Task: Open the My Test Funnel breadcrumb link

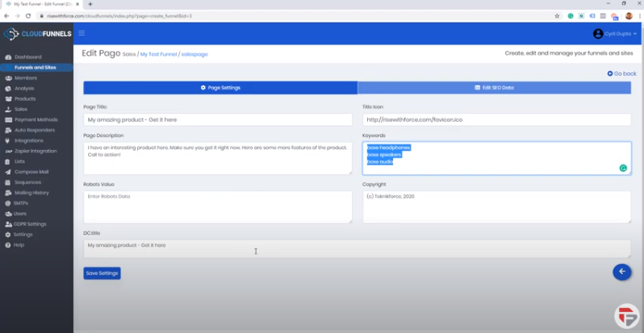Action: 157,54
